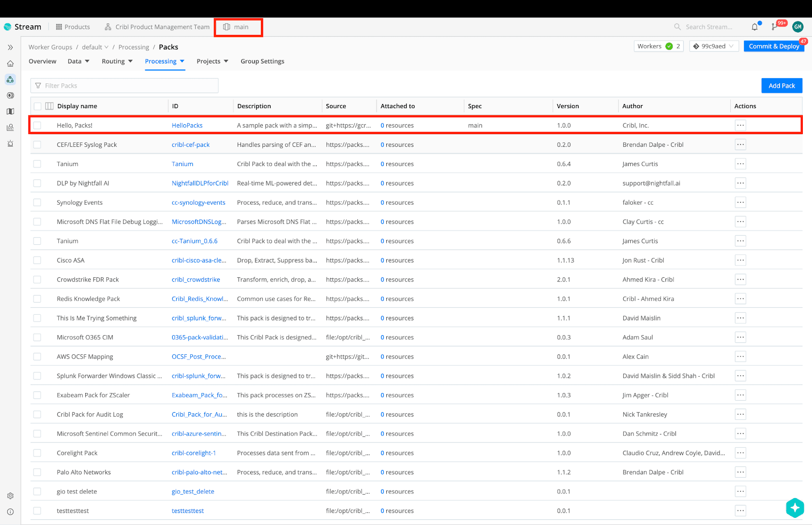Expand the left sidebar navigation
812x525 pixels.
coord(10,47)
